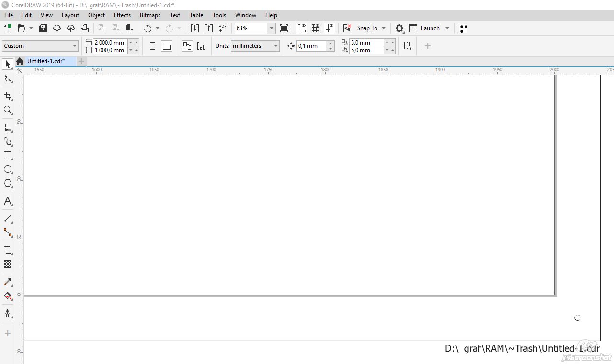Open the File menu
The image size is (614, 364).
click(9, 15)
